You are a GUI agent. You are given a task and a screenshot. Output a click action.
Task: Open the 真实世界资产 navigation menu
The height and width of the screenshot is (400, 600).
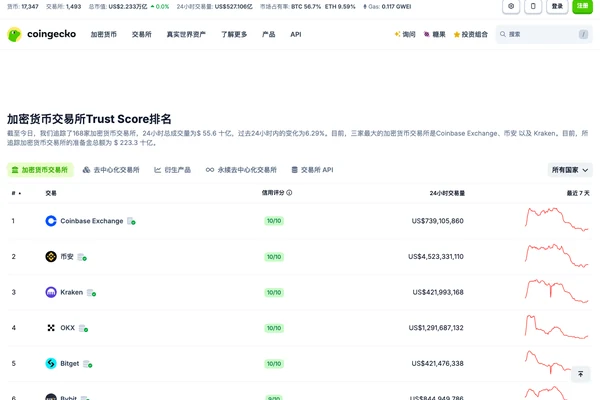pyautogui.click(x=186, y=34)
